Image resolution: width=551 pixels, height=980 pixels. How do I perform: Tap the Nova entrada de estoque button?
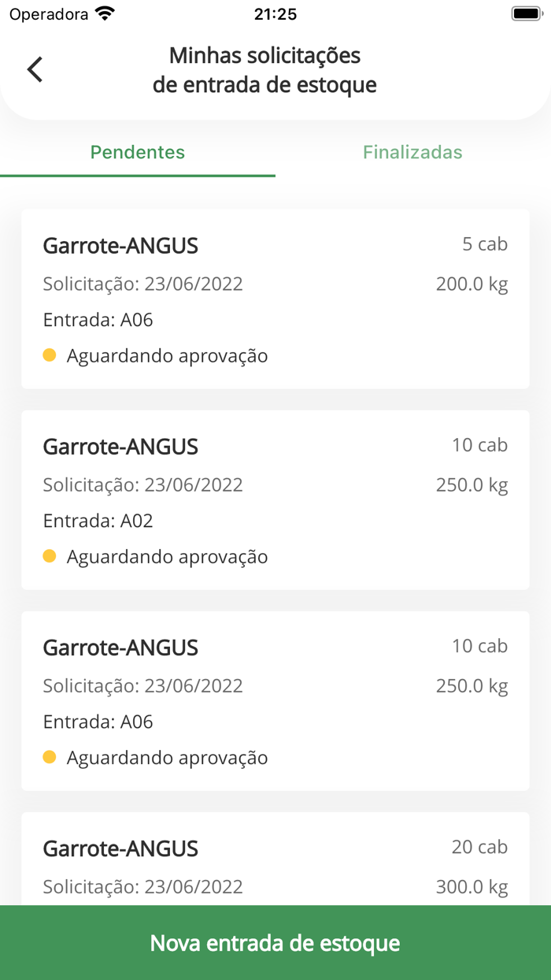click(x=275, y=942)
